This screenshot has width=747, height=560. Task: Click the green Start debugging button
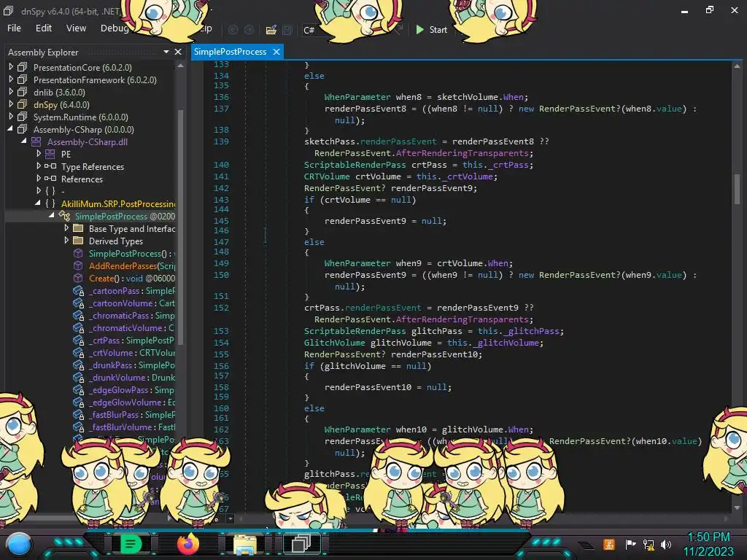tap(431, 29)
